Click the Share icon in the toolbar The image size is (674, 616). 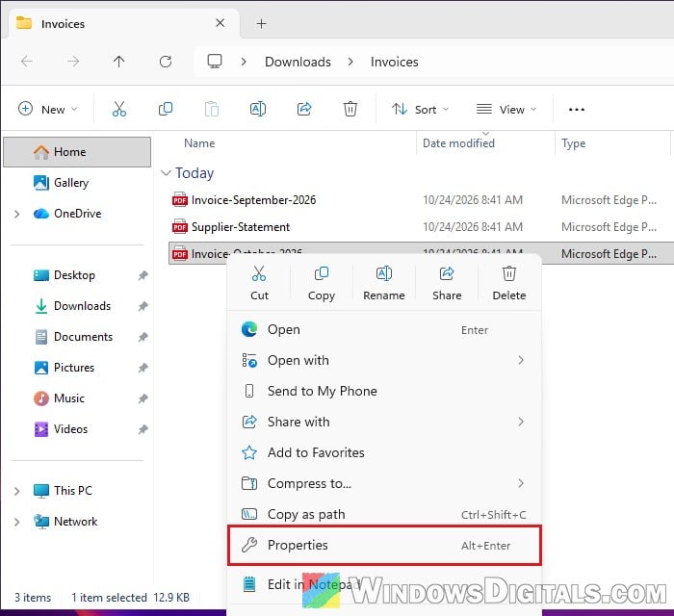304,109
